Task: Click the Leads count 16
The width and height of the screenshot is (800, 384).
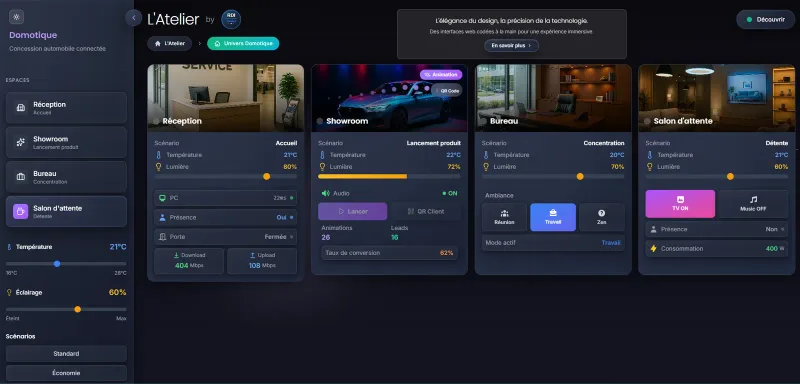Action: coord(395,237)
